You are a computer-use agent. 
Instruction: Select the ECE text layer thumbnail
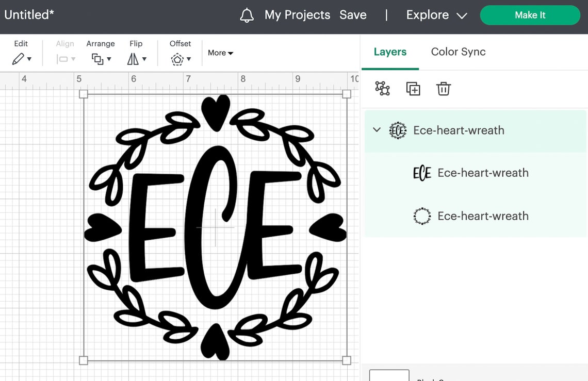click(x=422, y=173)
